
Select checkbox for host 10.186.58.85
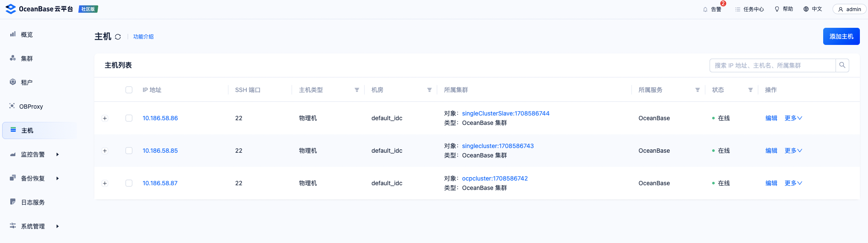[129, 151]
